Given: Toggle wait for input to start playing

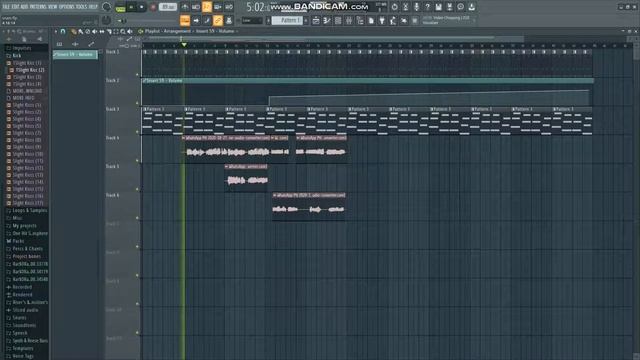Looking at the screenshot, I should pyautogui.click(x=196, y=7).
